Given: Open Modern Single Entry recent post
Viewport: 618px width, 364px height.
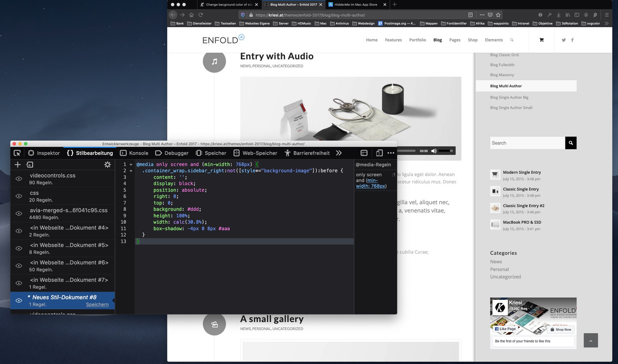Looking at the screenshot, I should click(522, 172).
